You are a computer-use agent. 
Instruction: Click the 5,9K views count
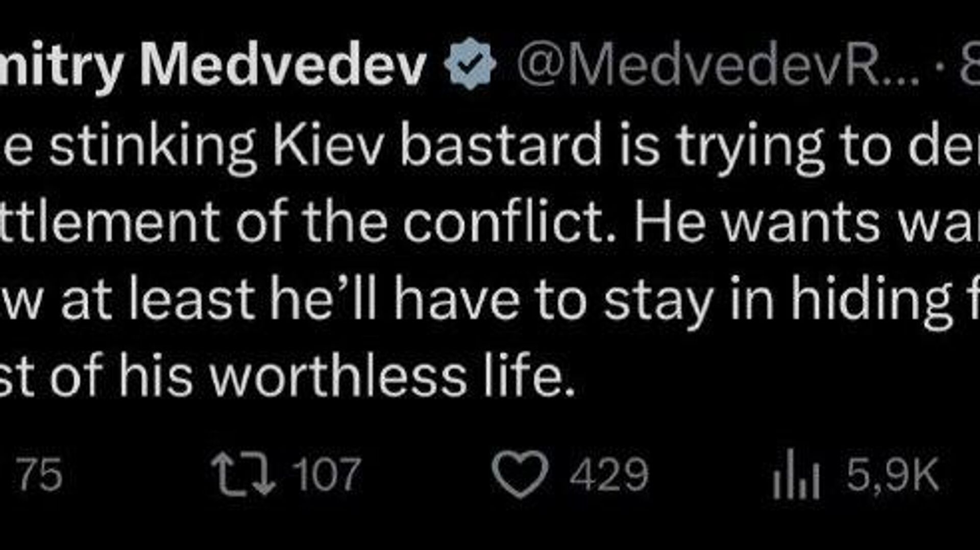(x=892, y=475)
